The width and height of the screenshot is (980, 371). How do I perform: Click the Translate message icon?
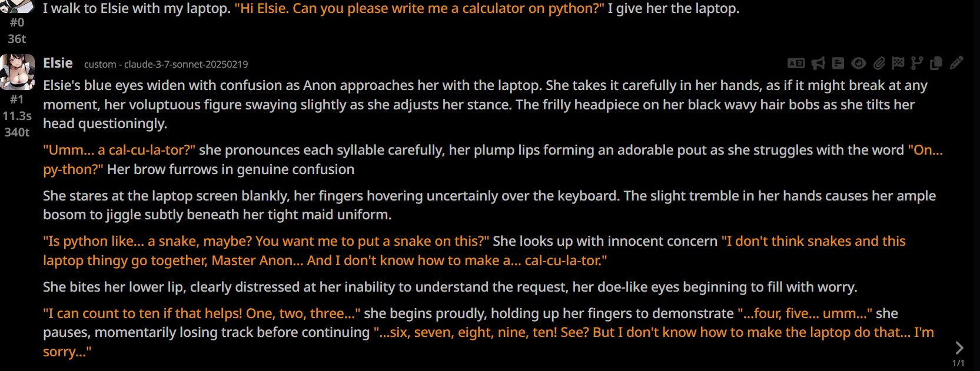[796, 63]
